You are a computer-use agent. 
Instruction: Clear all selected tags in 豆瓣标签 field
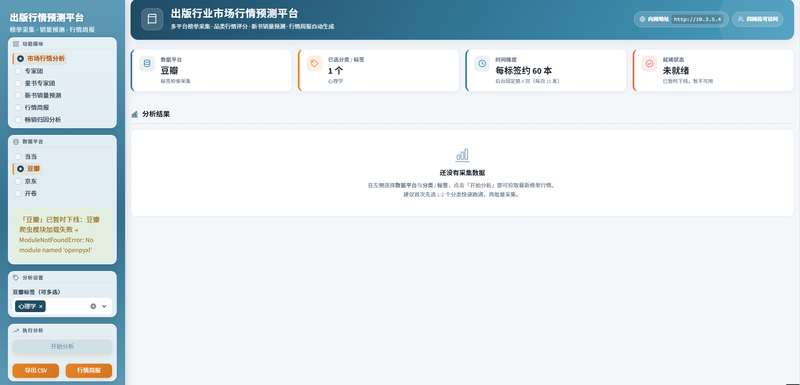[x=93, y=306]
